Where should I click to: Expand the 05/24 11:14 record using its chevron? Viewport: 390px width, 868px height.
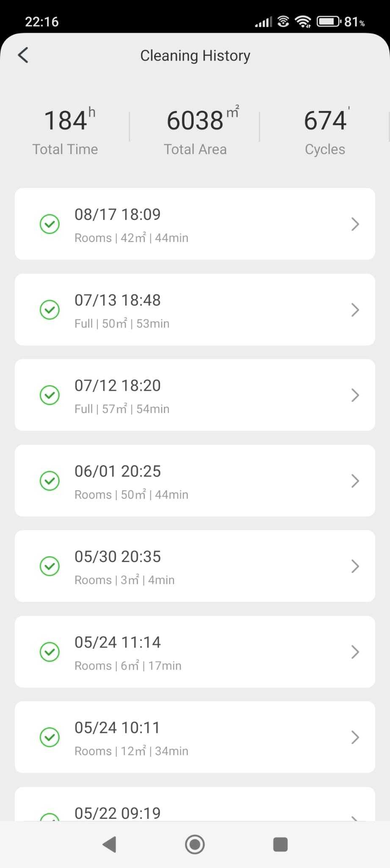point(355,652)
